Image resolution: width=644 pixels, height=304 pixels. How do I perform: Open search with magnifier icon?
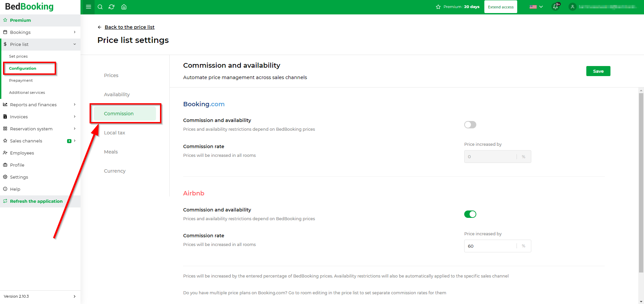(100, 7)
